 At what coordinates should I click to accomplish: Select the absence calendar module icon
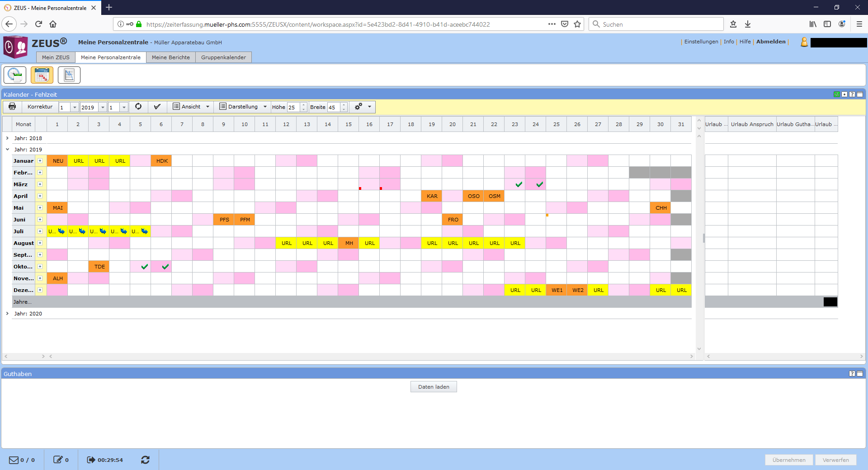tap(42, 75)
